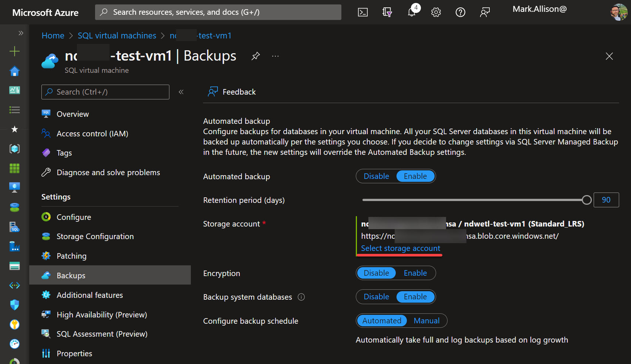Set Encryption to Enable

415,273
